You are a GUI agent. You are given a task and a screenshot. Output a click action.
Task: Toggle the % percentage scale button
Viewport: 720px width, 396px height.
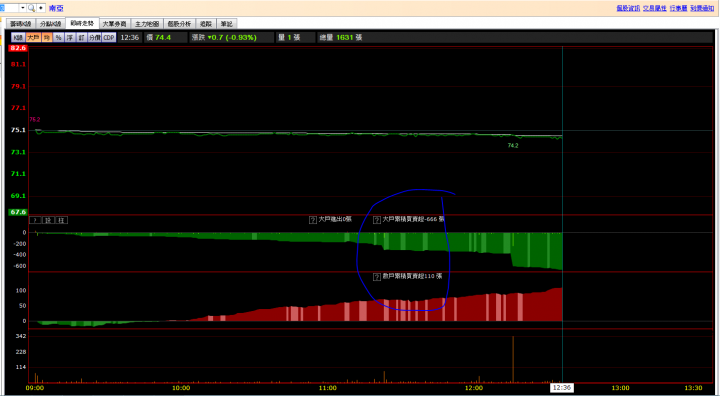click(58, 38)
